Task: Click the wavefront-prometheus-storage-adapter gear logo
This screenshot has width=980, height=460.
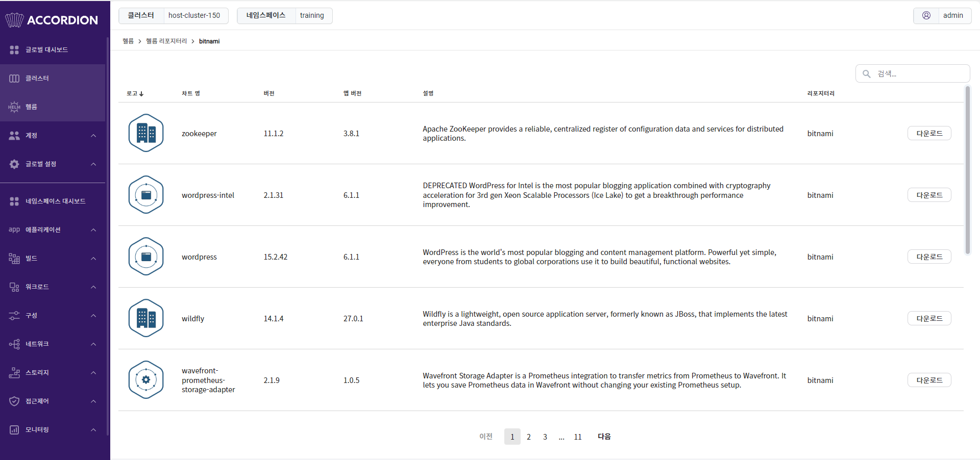Action: [146, 380]
